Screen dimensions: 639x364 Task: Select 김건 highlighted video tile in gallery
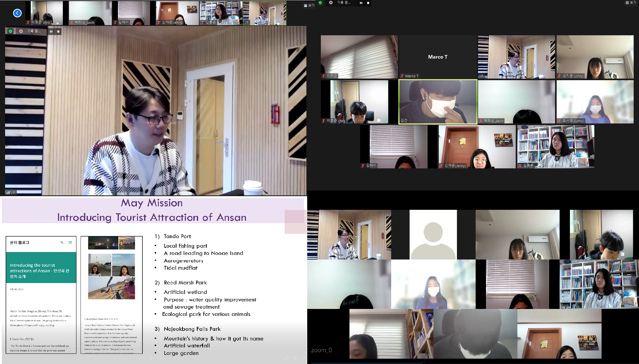click(x=438, y=102)
